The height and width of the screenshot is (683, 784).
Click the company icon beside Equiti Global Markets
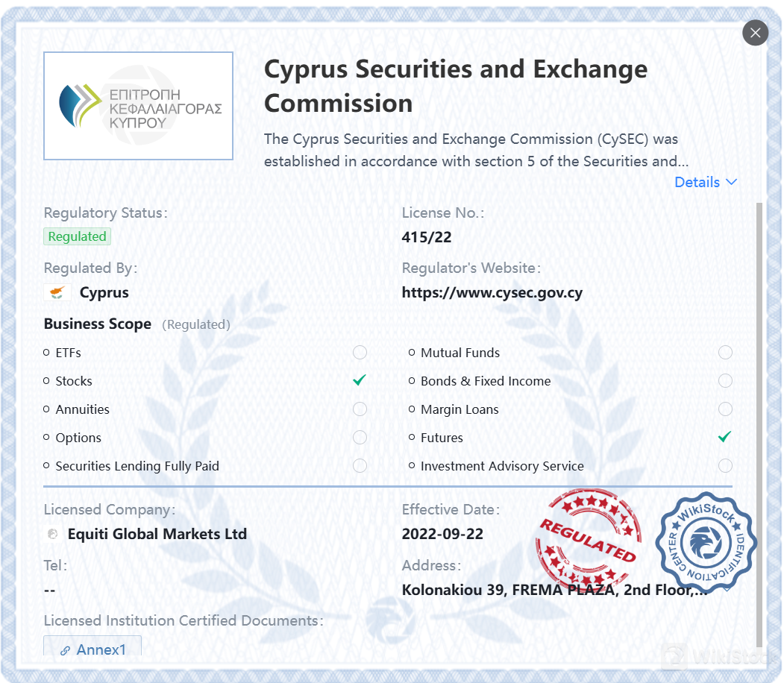pos(51,534)
